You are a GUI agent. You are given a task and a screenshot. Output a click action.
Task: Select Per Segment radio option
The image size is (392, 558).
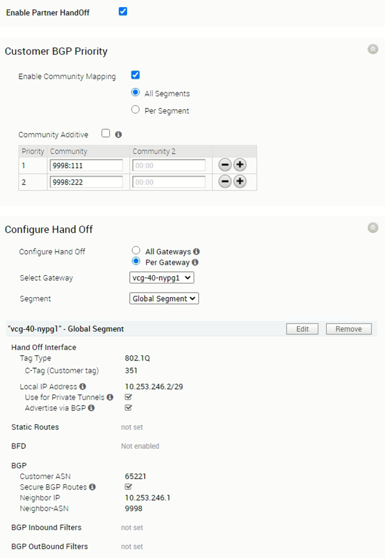(x=135, y=110)
